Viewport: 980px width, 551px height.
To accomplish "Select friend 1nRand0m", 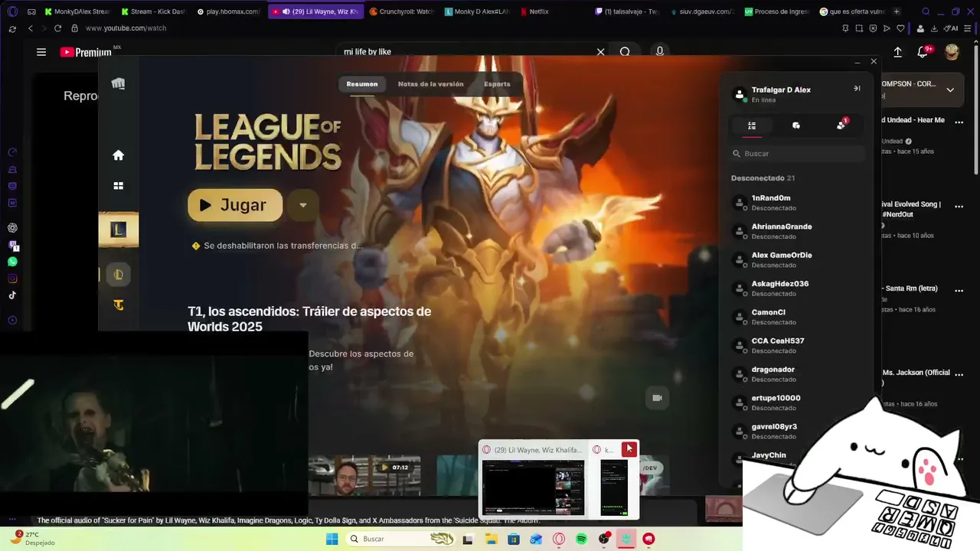I will pos(796,203).
